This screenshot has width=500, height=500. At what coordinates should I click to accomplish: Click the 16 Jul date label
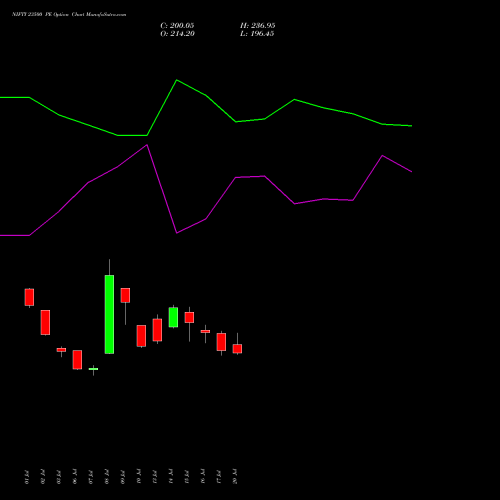coord(203,477)
